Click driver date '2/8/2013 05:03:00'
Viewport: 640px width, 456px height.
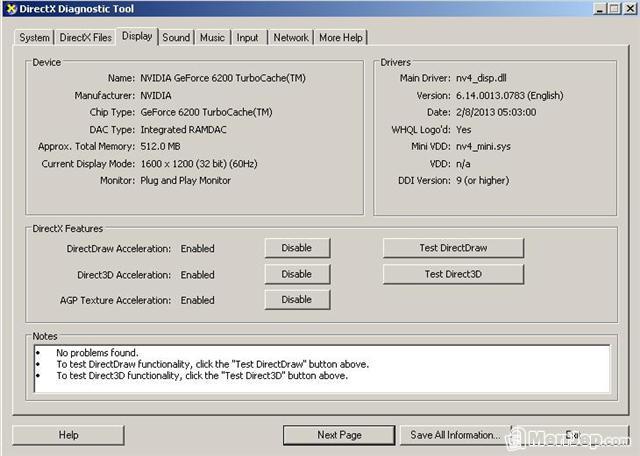pos(496,112)
